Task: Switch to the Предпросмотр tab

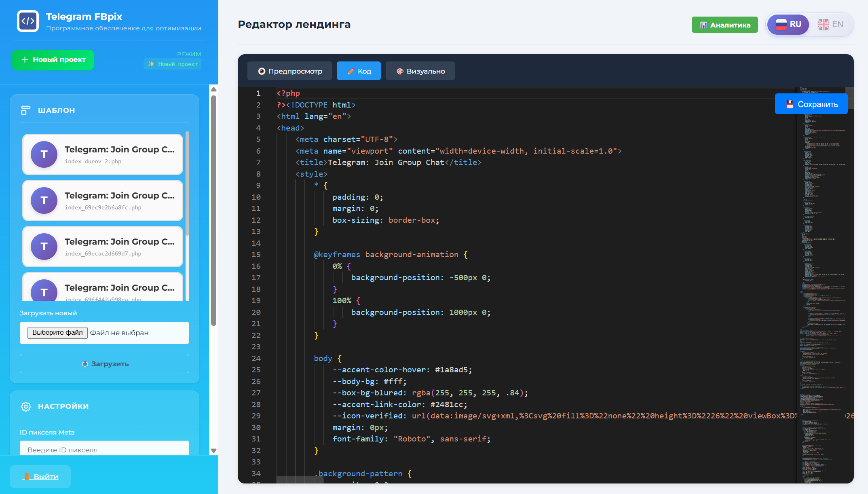Action: click(289, 71)
